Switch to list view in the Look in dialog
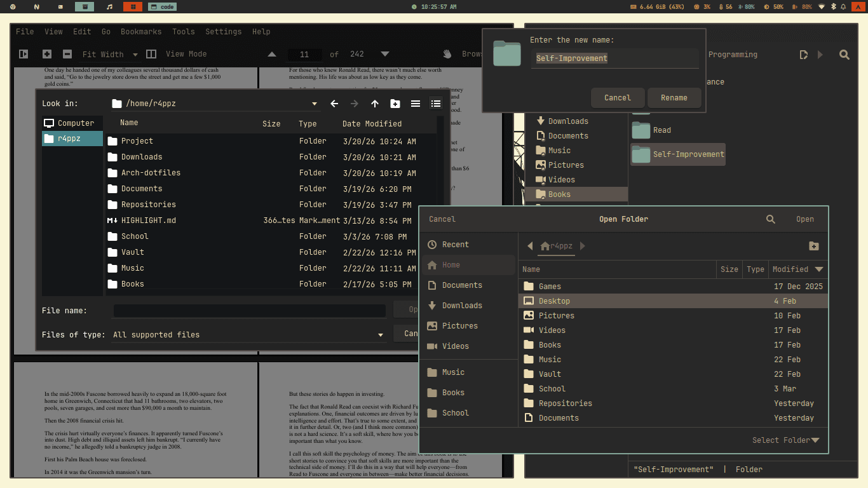Viewport: 868px width, 488px height. pos(416,104)
